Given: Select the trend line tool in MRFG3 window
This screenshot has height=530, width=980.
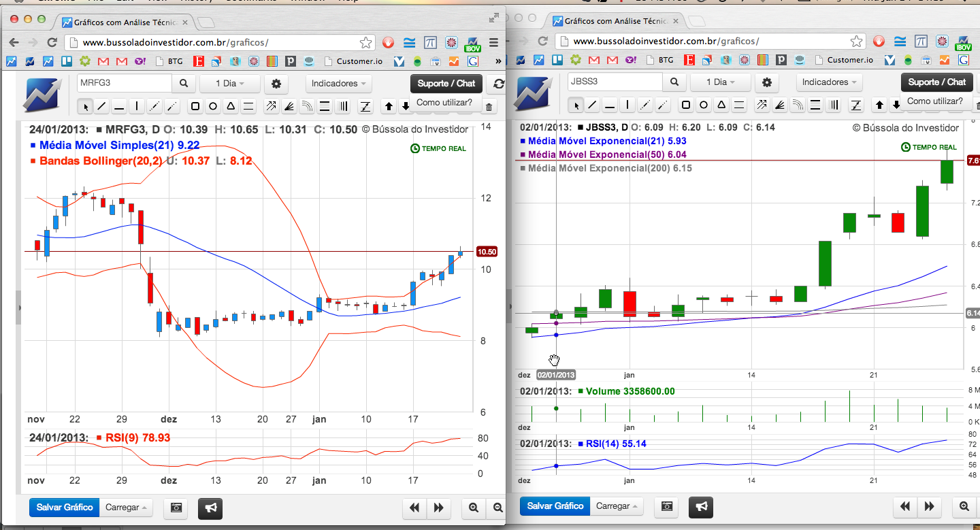Looking at the screenshot, I should [x=101, y=106].
